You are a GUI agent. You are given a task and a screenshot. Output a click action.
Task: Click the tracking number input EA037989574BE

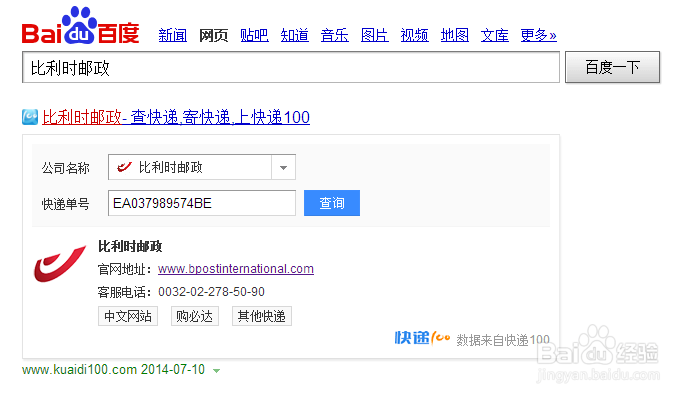coord(202,203)
